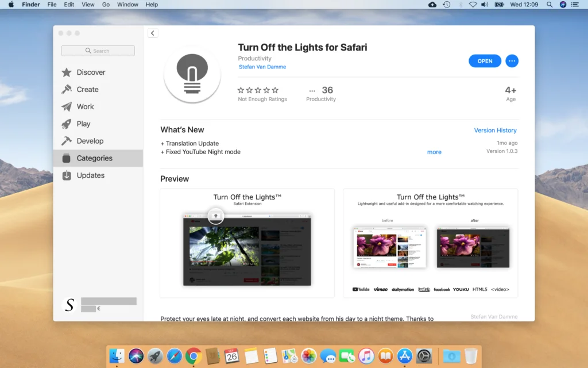Launch Siri from the dock
588x368 pixels.
tap(136, 355)
